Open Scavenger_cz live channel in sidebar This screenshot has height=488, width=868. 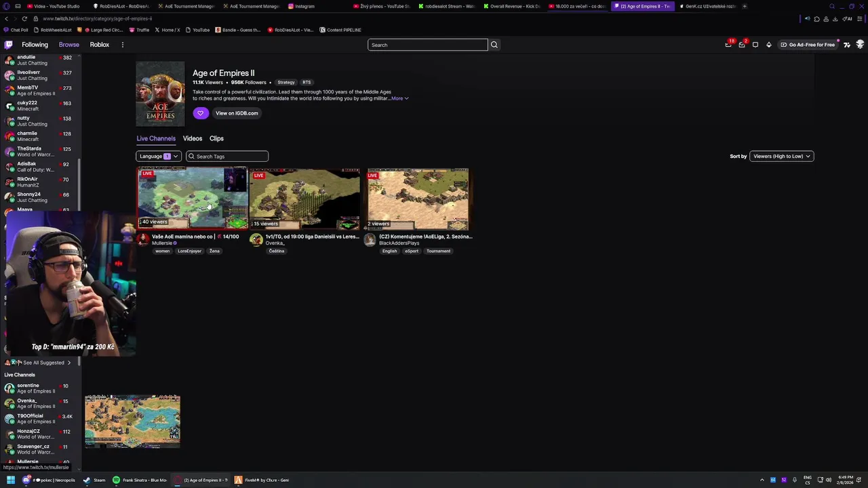click(x=40, y=449)
